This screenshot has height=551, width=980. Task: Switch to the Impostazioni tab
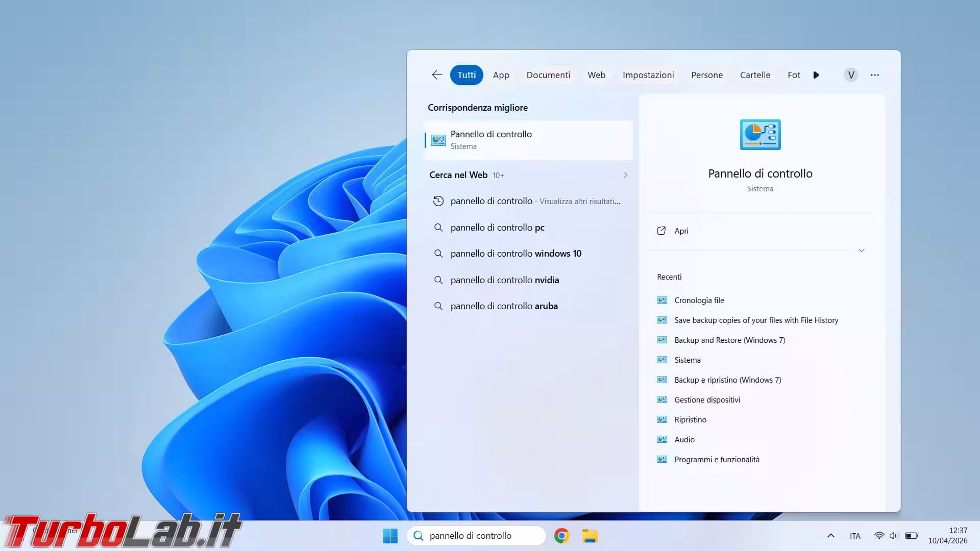pyautogui.click(x=648, y=75)
